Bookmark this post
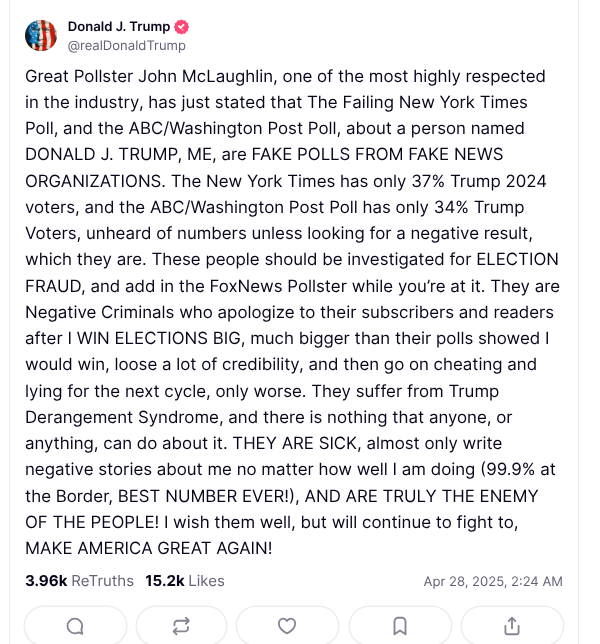The width and height of the screenshot is (600, 644). tap(399, 626)
